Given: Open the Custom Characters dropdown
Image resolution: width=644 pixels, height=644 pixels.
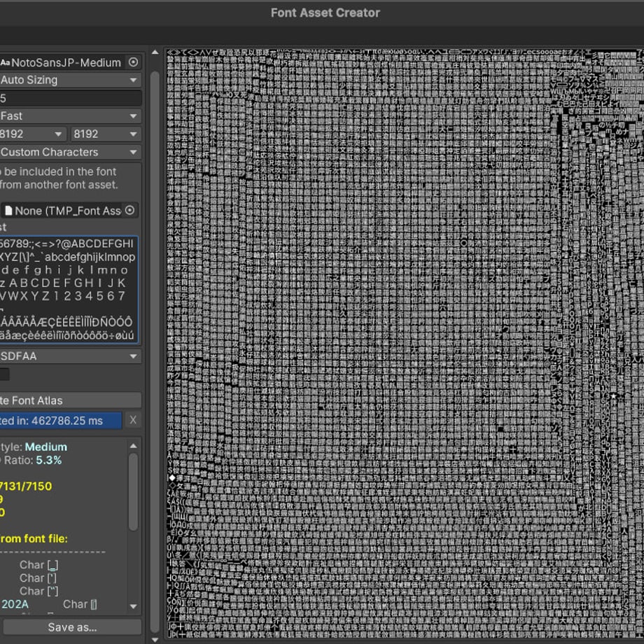Looking at the screenshot, I should [x=71, y=153].
